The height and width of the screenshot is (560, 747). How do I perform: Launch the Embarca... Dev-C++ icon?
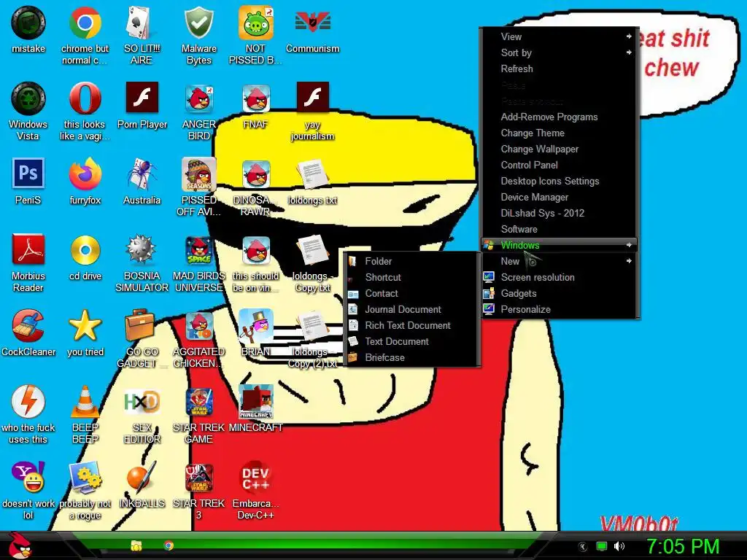(x=255, y=478)
